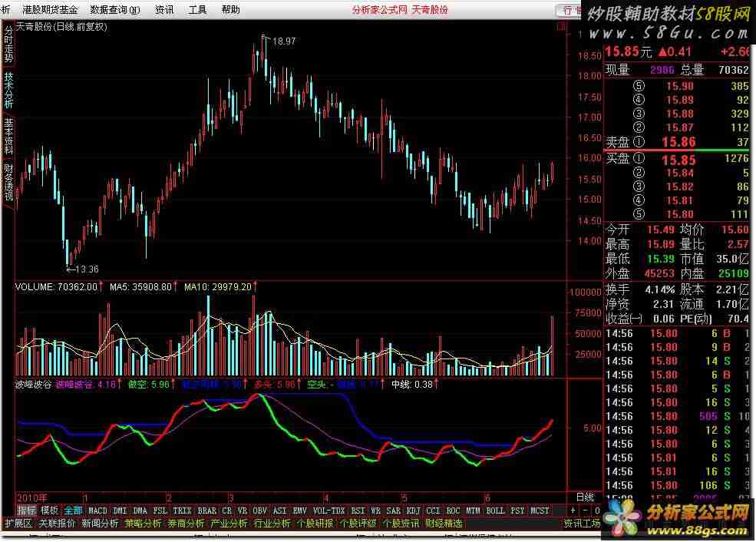Switch to the MACD indicator
This screenshot has height=542, width=756.
(98, 511)
